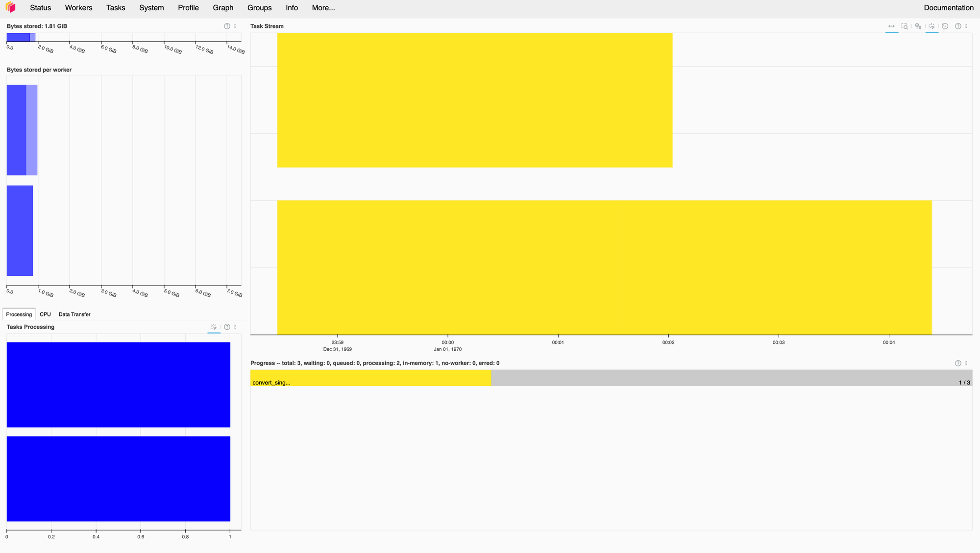Open help icon beside Bytes stored
The width and height of the screenshot is (980, 553).
(x=227, y=26)
